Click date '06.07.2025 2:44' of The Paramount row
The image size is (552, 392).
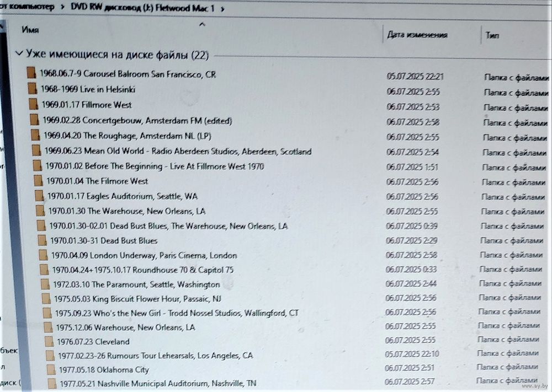coord(411,284)
